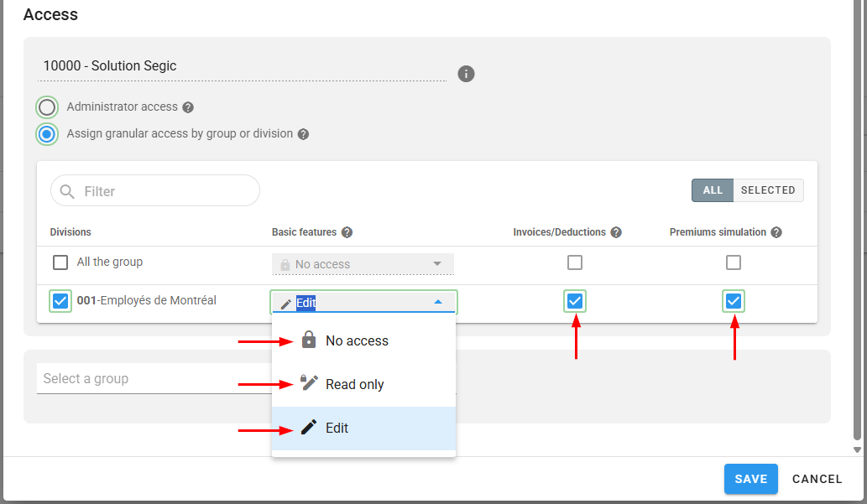867x504 pixels.
Task: Collapse the Edit basic features dropdown
Action: click(x=437, y=303)
